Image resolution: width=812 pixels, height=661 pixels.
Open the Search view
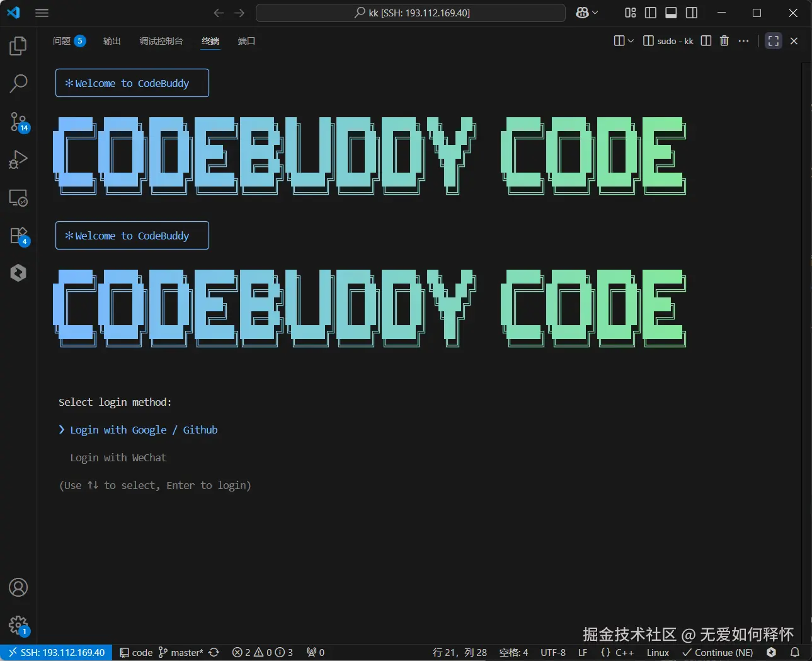click(18, 83)
